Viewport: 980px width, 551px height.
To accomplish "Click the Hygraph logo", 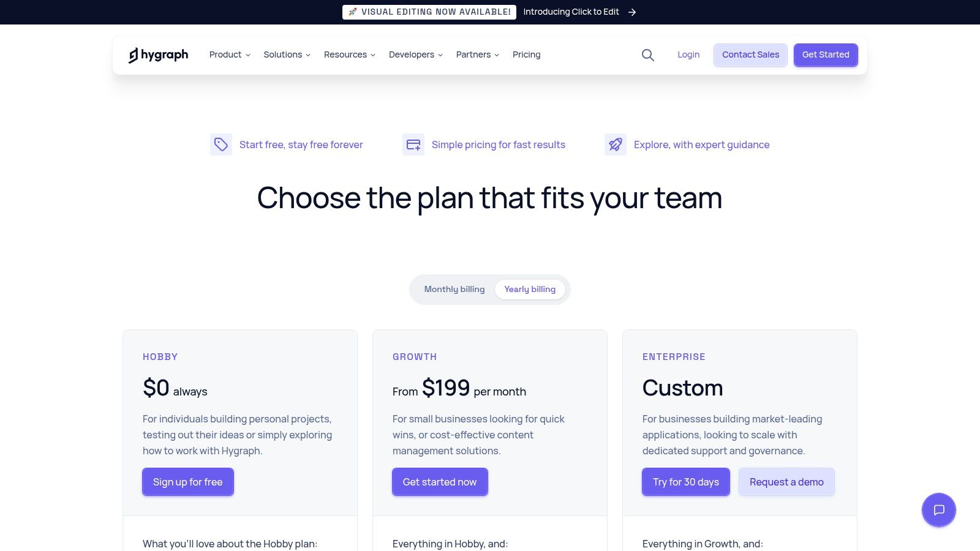I will [x=158, y=54].
